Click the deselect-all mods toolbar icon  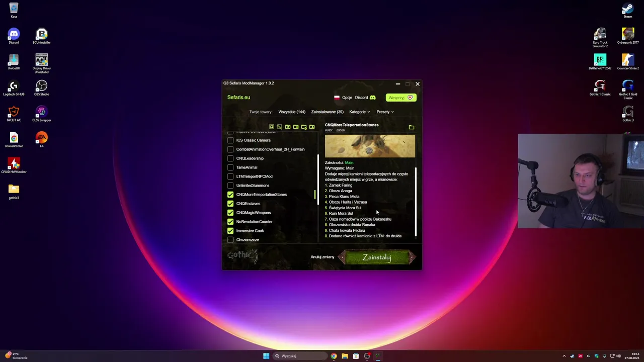point(280,127)
